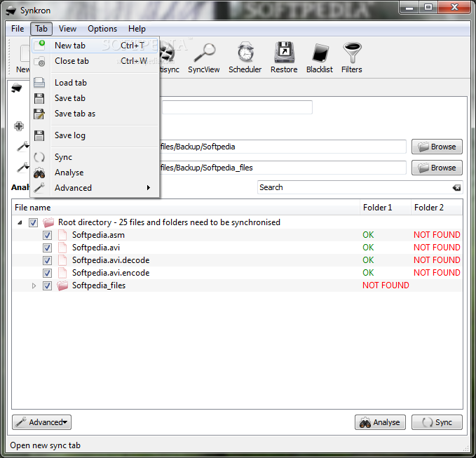Click the add folder plus icon
The height and width of the screenshot is (458, 476).
19,126
